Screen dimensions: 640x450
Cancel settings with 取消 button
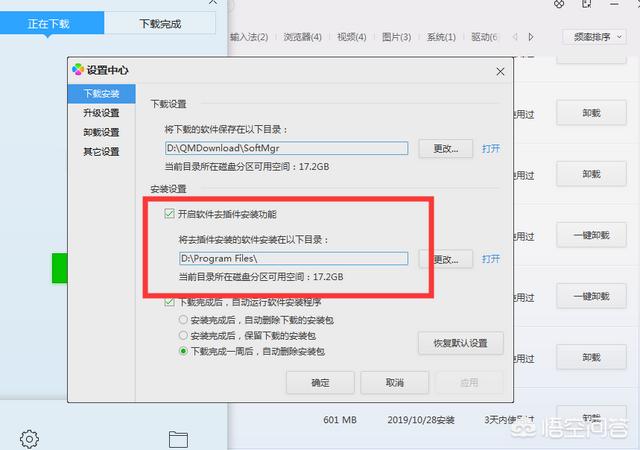click(394, 383)
